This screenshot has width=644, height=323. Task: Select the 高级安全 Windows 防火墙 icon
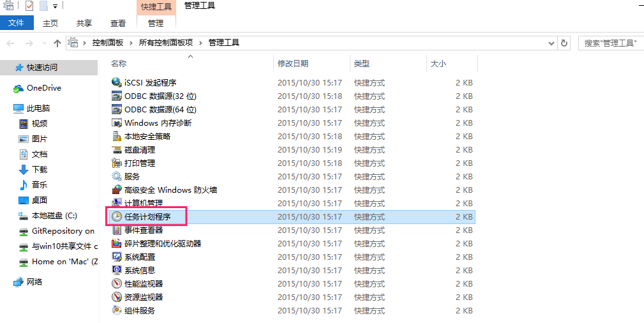point(117,190)
